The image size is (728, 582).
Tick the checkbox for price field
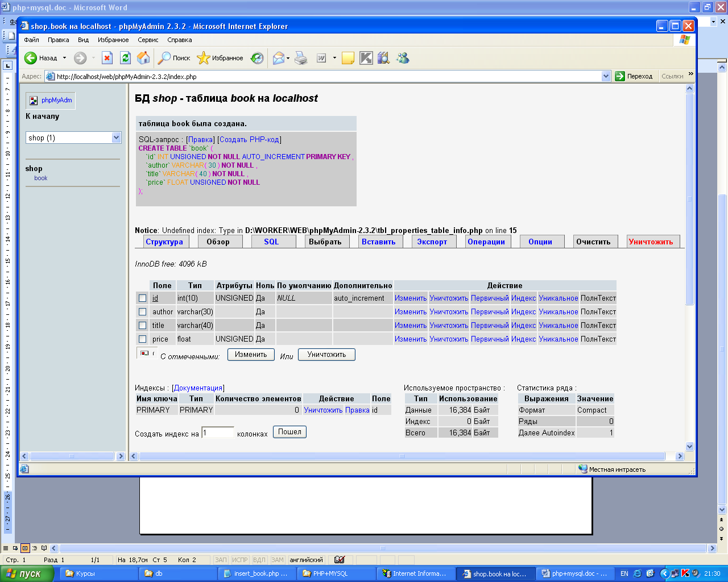[x=142, y=339]
